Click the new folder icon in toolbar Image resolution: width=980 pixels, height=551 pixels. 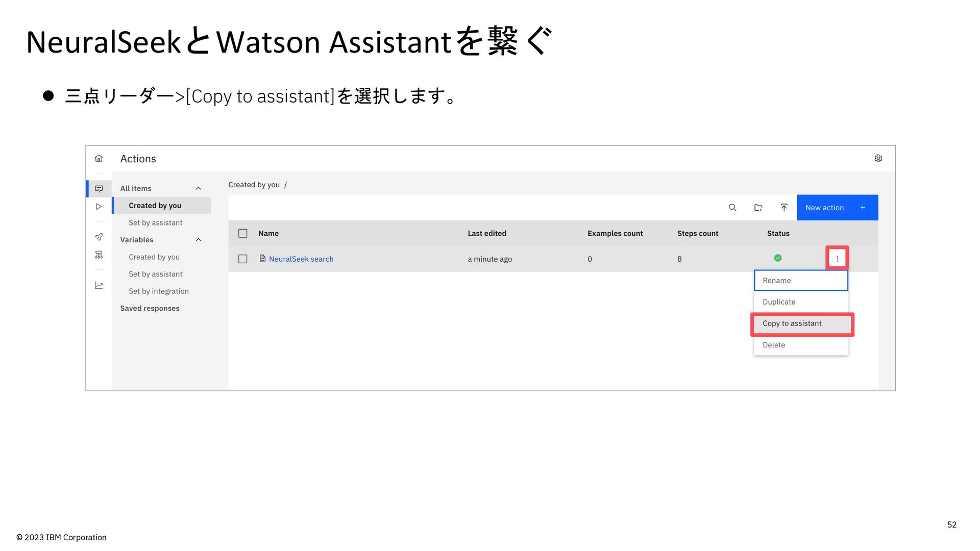(x=758, y=208)
